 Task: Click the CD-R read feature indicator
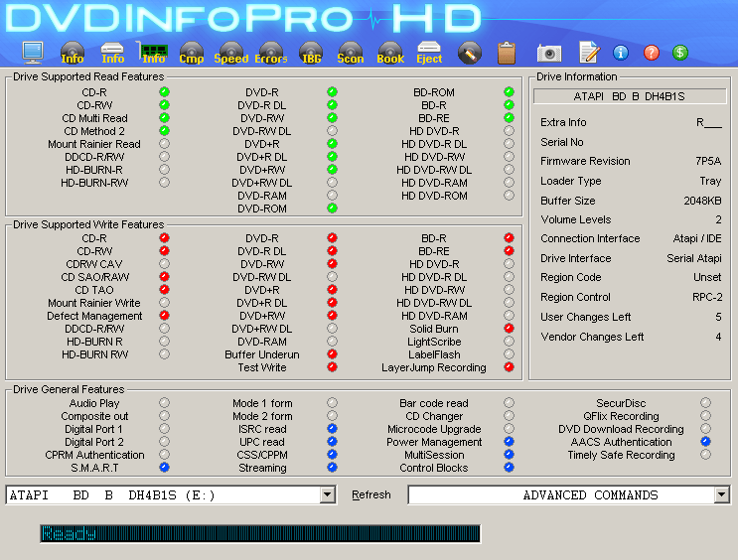(164, 91)
